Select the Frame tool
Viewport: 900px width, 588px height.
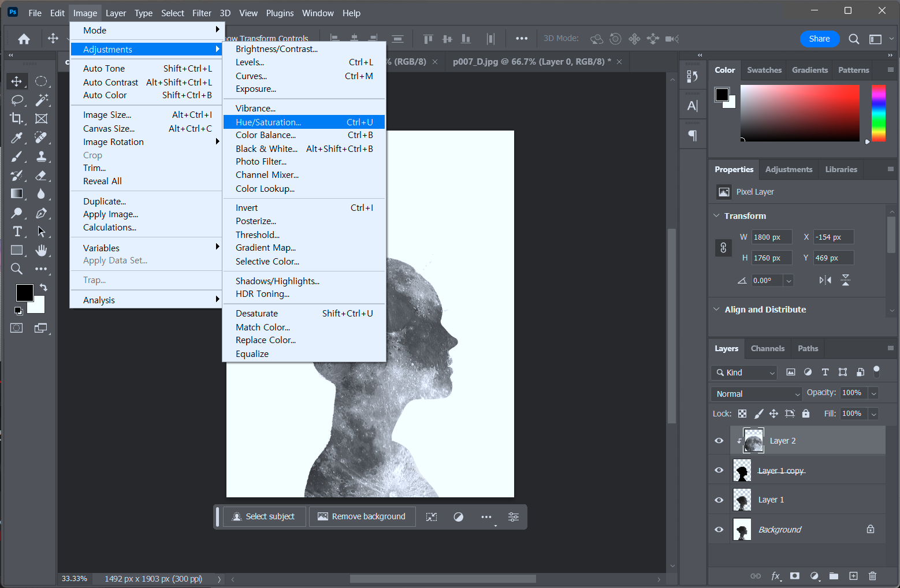41,118
